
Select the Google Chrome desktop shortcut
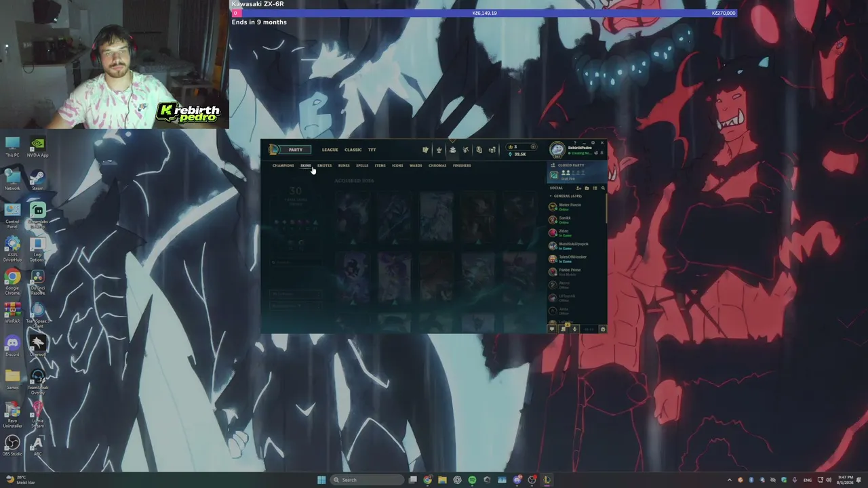pyautogui.click(x=12, y=281)
